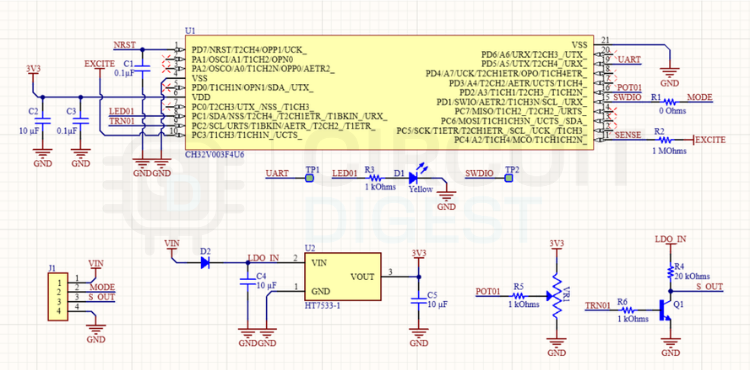The height and width of the screenshot is (370, 750).
Task: Select resistor R5 on the POT01 line
Action: coord(518,296)
